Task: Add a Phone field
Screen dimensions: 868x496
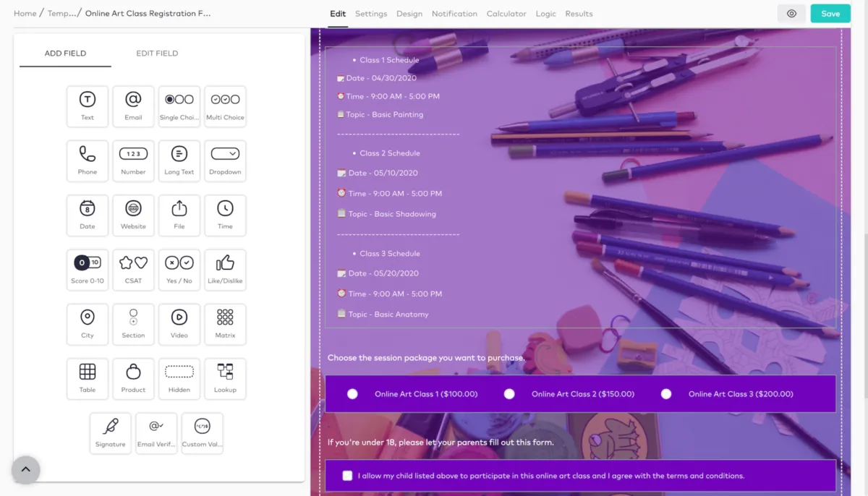Action: (88, 161)
